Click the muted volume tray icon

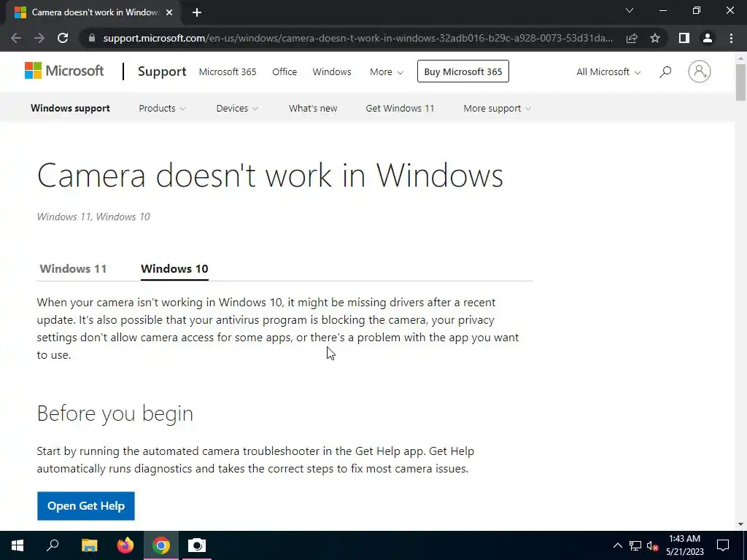pyautogui.click(x=652, y=545)
